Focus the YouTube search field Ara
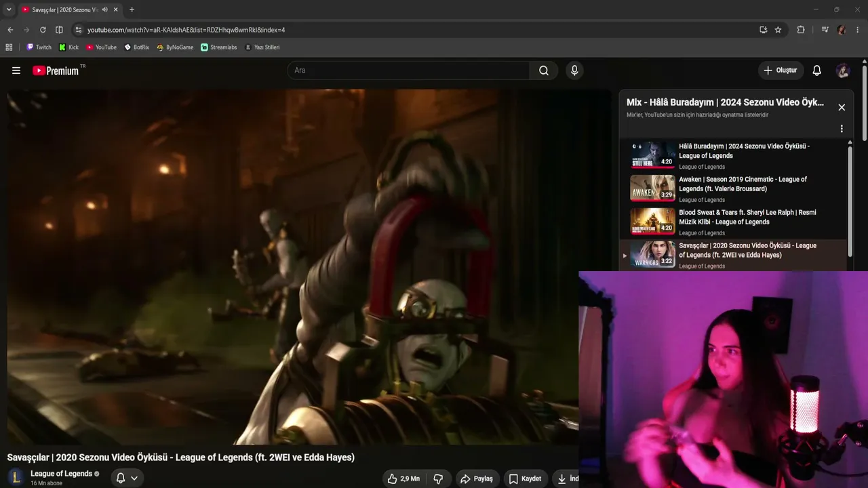The height and width of the screenshot is (488, 868). 408,70
